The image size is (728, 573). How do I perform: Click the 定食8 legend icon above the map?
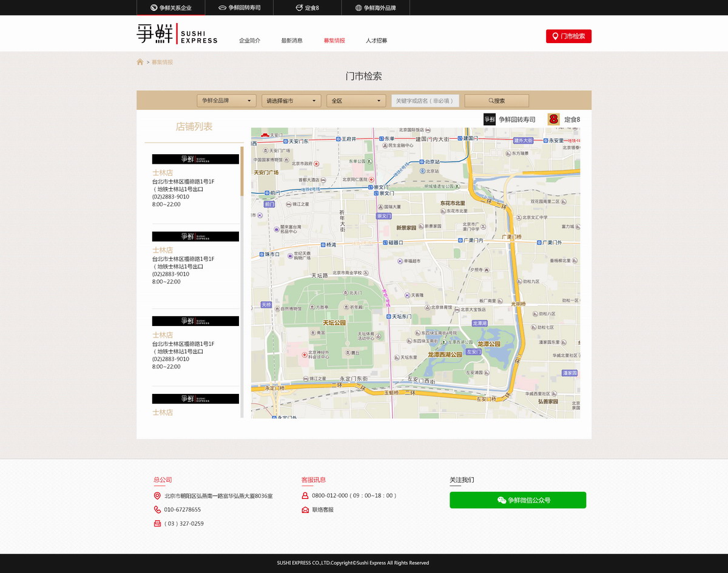click(x=554, y=119)
